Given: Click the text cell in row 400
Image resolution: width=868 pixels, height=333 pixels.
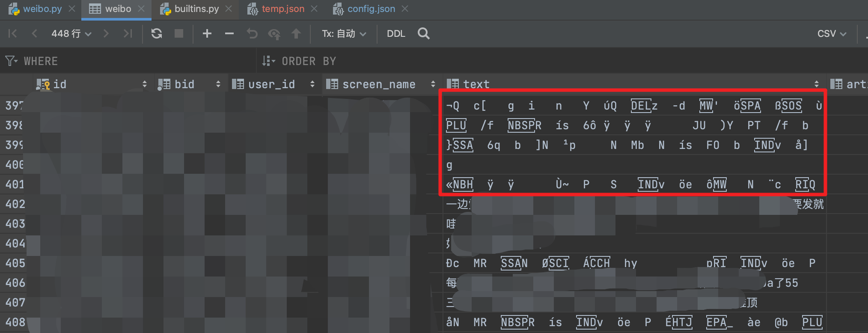Looking at the screenshot, I should point(634,165).
